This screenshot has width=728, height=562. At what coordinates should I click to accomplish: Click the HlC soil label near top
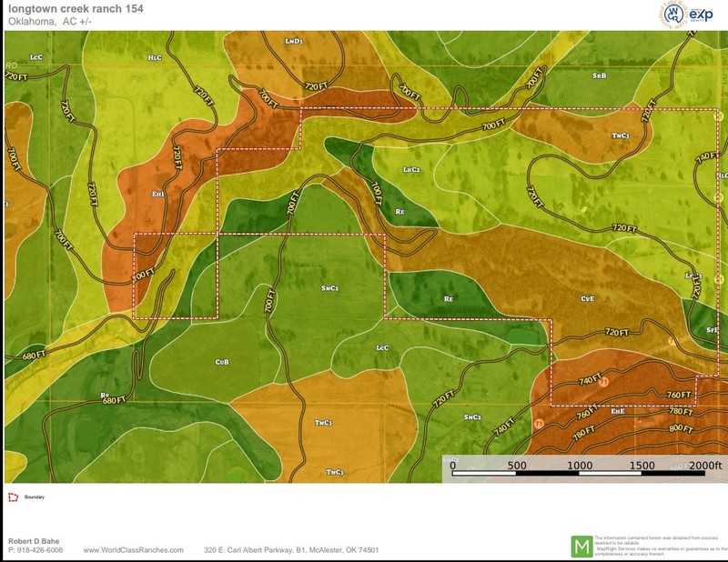pos(155,57)
